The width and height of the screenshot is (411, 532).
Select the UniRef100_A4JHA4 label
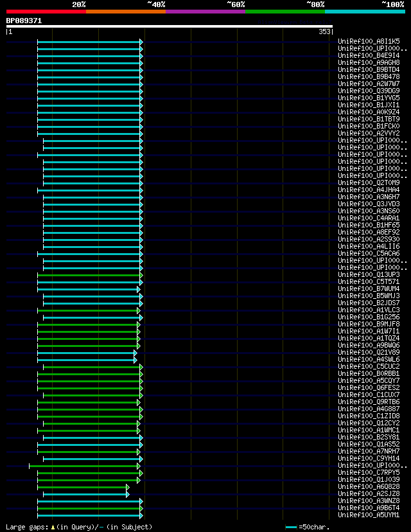(x=369, y=190)
